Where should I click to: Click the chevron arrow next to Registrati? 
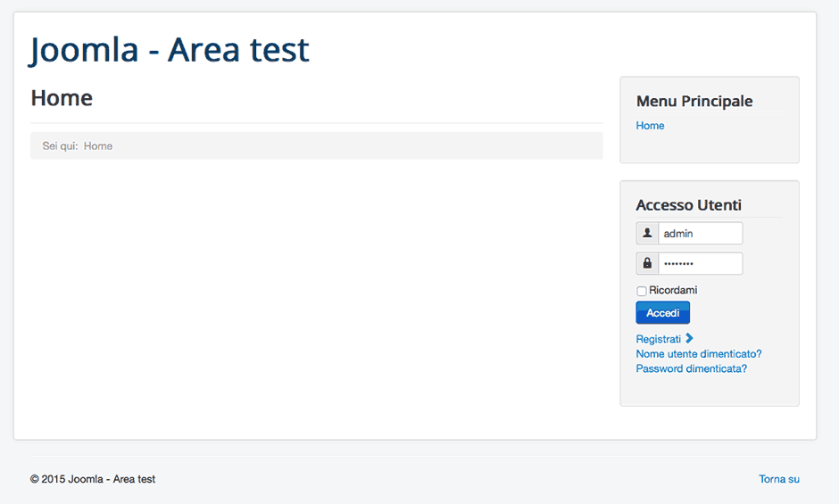[x=689, y=338]
